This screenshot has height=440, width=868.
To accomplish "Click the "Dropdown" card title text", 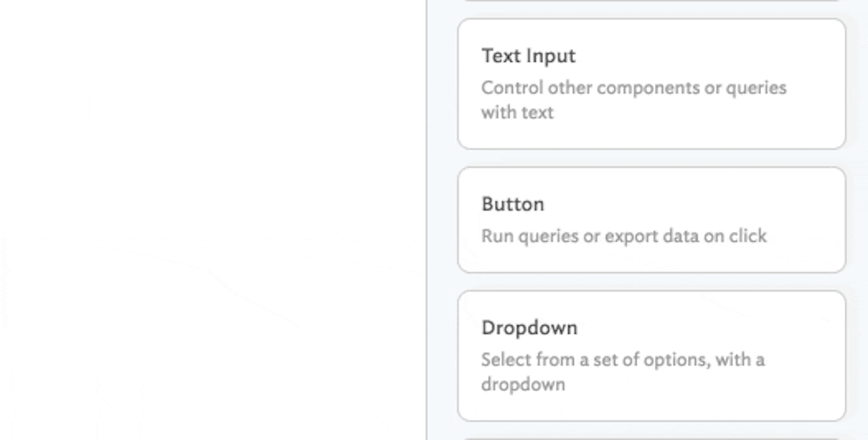I will tap(529, 328).
